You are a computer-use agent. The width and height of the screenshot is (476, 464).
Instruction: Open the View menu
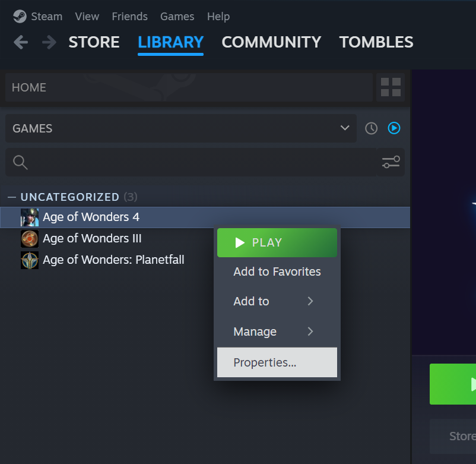[x=87, y=17]
